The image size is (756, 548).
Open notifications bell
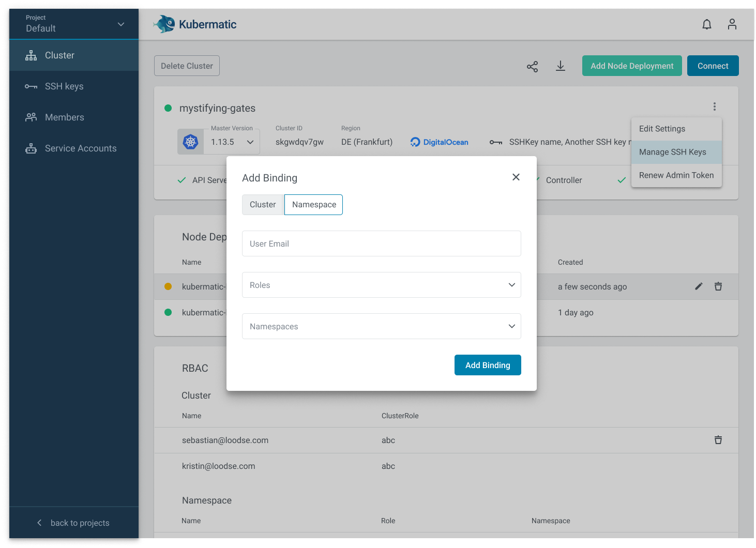point(706,24)
